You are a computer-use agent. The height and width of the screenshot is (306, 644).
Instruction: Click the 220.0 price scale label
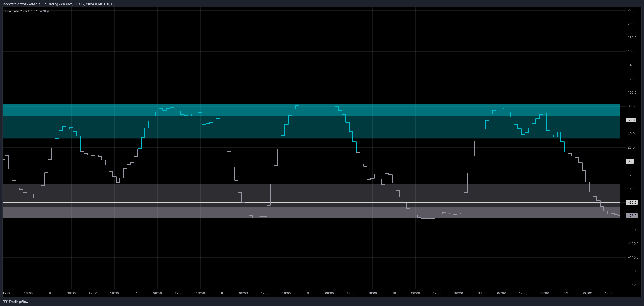pos(632,10)
